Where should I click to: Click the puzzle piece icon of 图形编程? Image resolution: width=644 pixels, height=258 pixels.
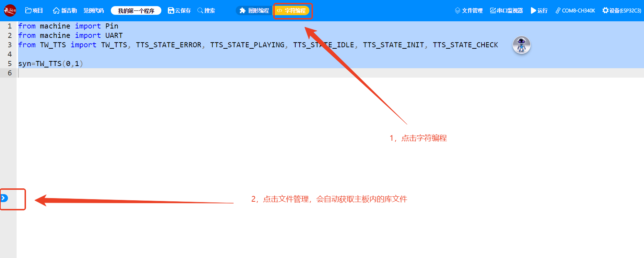point(243,10)
